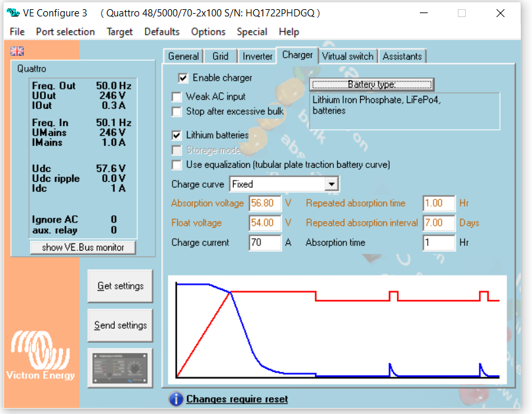Click the Absorption time field
The height and width of the screenshot is (414, 532).
point(439,243)
